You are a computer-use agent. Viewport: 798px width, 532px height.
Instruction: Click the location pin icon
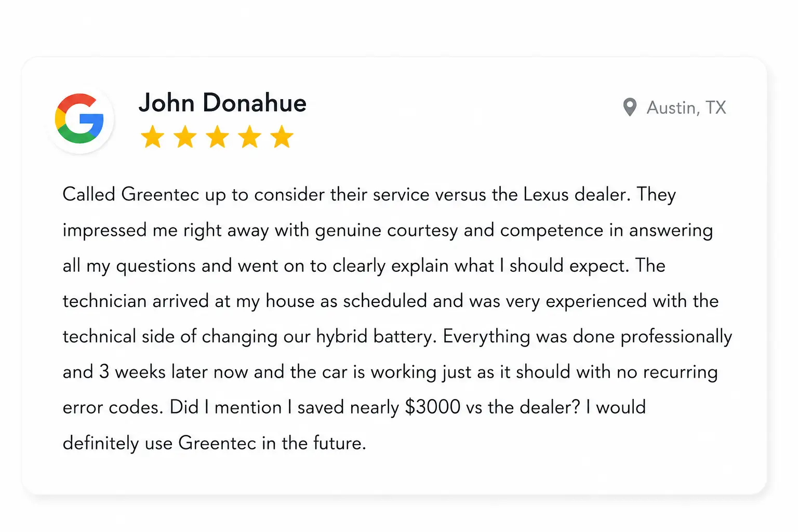630,108
